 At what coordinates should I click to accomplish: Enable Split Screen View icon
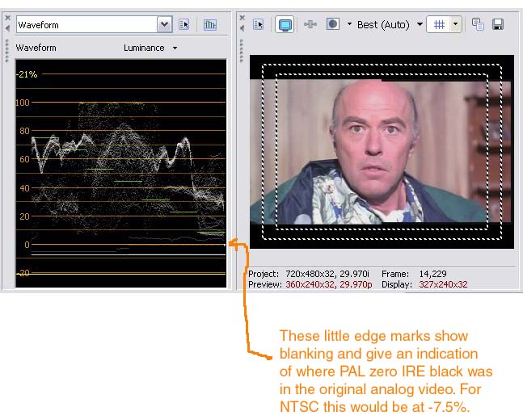(x=333, y=24)
